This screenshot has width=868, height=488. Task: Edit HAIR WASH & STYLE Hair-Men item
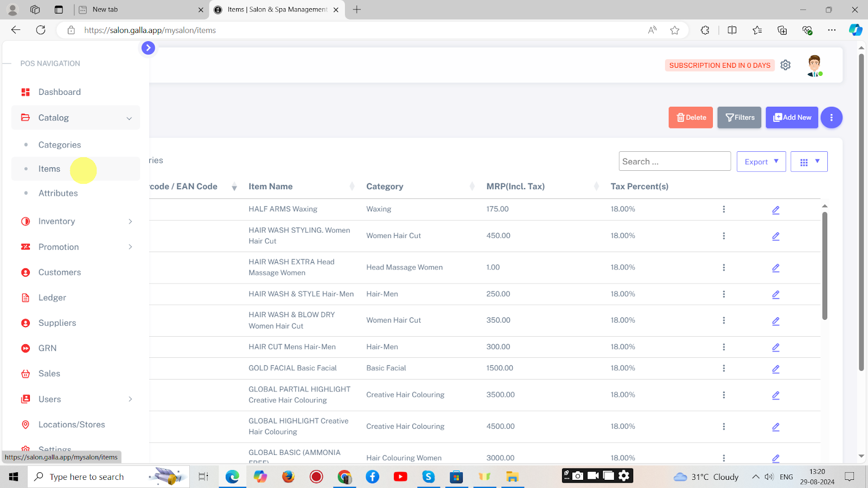point(776,294)
